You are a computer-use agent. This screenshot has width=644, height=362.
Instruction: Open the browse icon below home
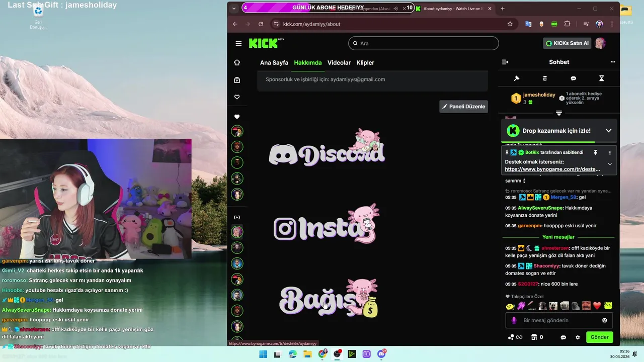pos(237,80)
